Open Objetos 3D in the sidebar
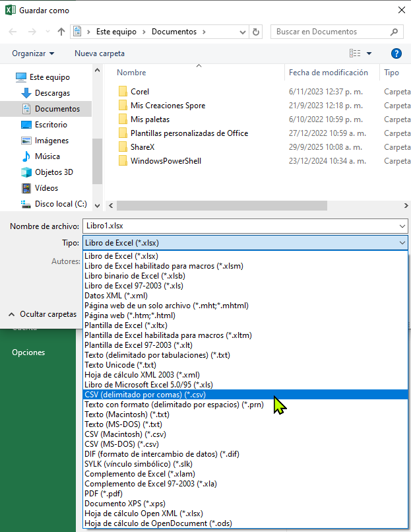This screenshot has width=411, height=532. 53,172
